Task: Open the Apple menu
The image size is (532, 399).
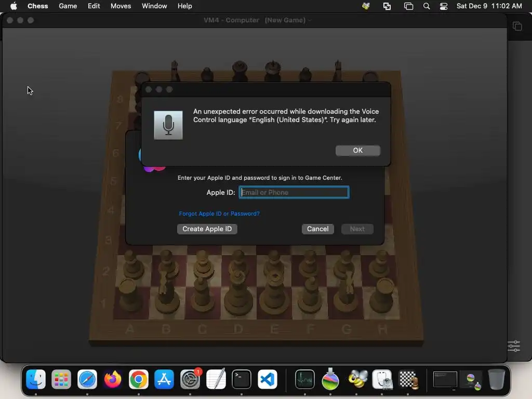Action: tap(14, 6)
